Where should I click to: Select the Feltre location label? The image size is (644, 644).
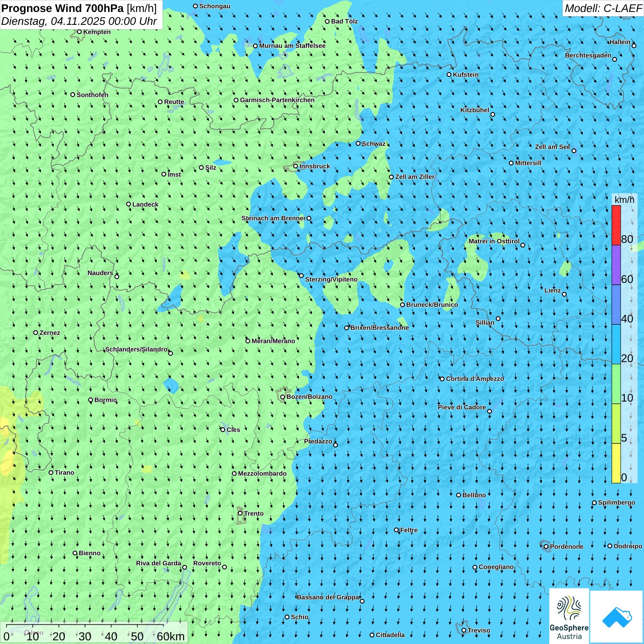408,530
